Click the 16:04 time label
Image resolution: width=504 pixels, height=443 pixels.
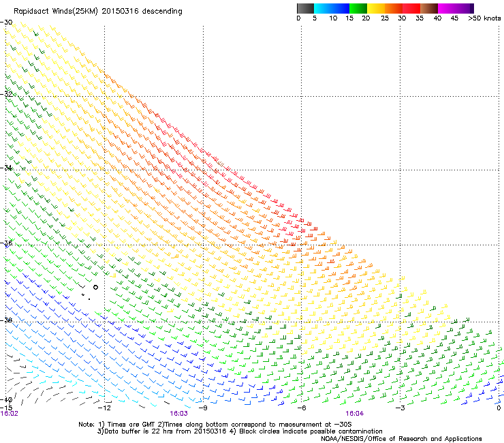point(355,414)
